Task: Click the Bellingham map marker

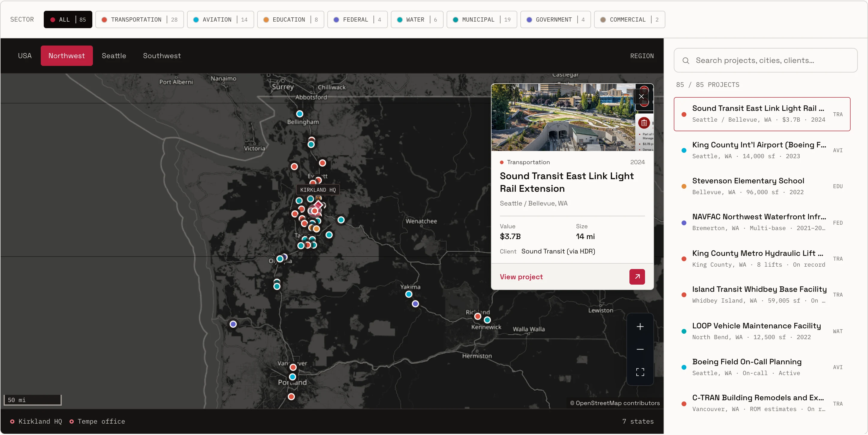Action: tap(299, 114)
